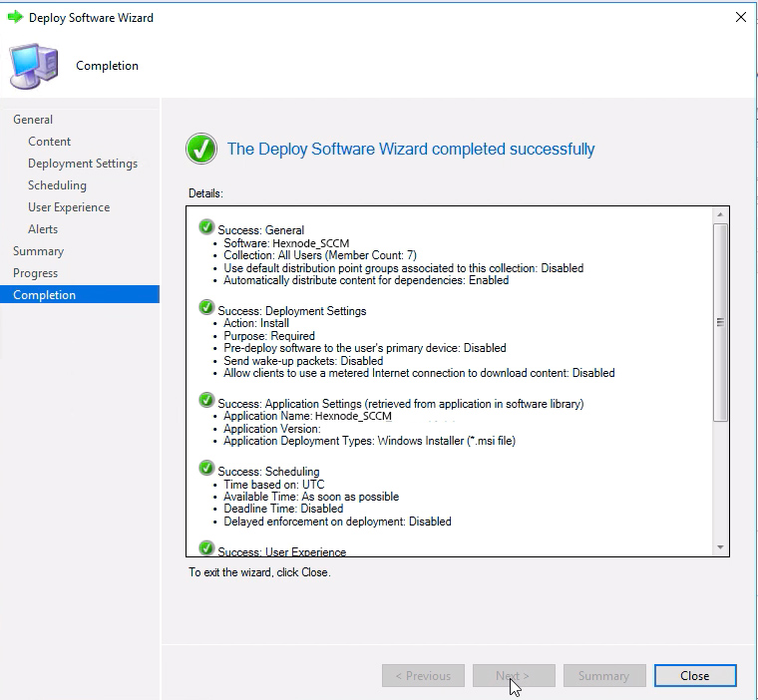This screenshot has width=758, height=700.
Task: Click 'Collection: All Users (Member Count: 7)' line
Action: (320, 255)
